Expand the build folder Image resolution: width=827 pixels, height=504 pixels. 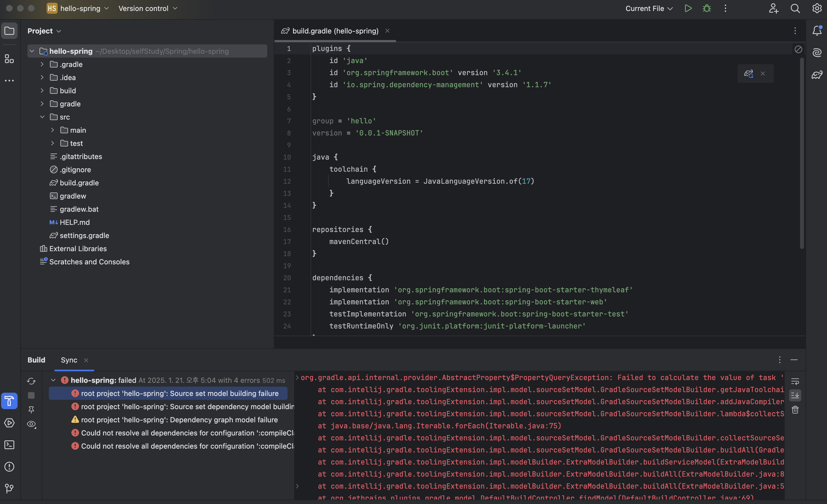click(42, 90)
